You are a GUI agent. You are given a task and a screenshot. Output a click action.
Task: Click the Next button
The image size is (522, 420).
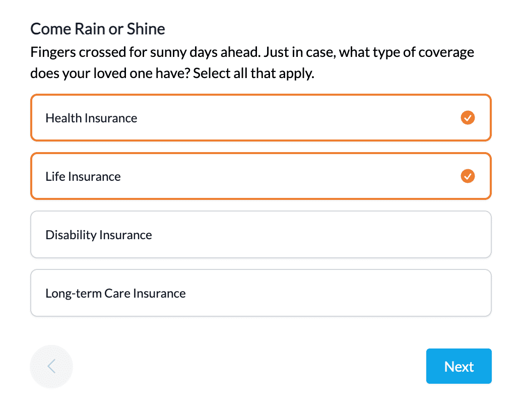459,366
